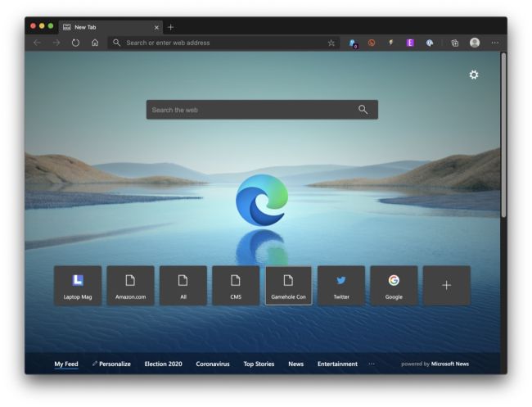Open the blue extension with badge
The image size is (532, 407).
click(353, 43)
